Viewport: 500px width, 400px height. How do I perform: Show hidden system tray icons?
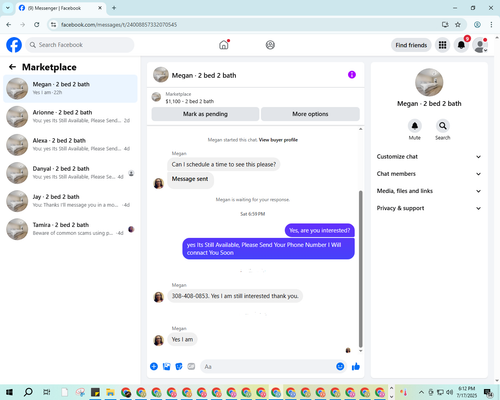click(421, 392)
